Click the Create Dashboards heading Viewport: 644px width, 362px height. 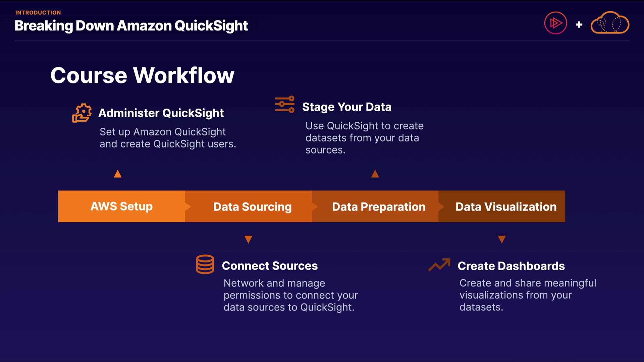pos(511,266)
